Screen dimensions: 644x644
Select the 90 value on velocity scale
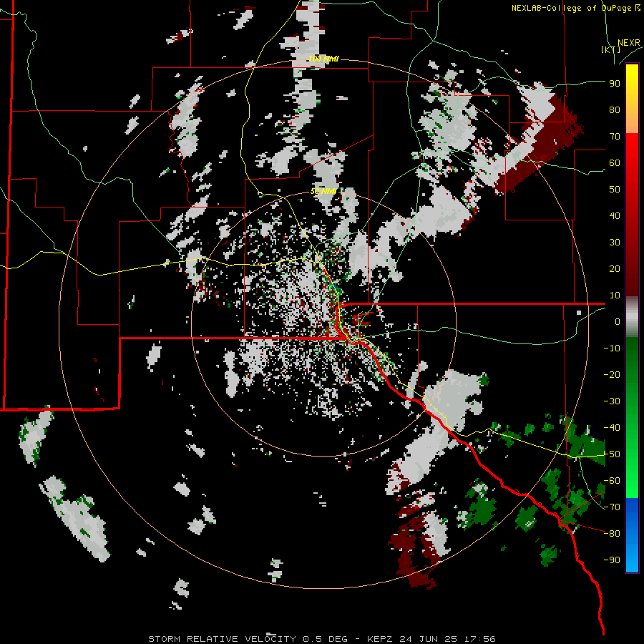(615, 84)
